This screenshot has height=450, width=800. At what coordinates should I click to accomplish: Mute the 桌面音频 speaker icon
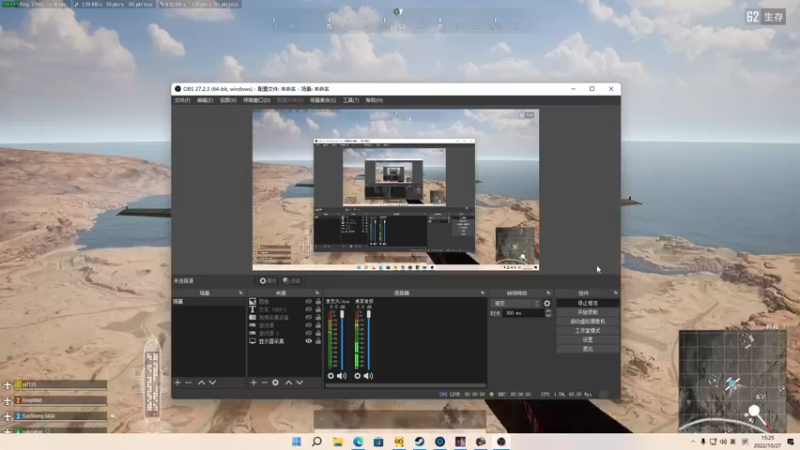368,376
